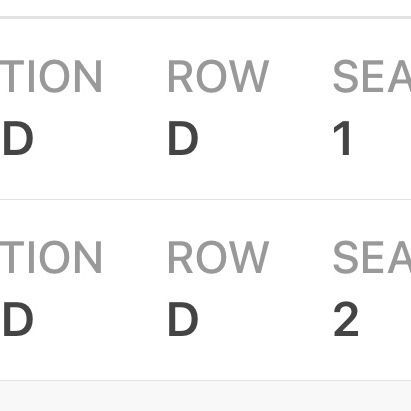This screenshot has height=411, width=411.
Task: Select section value D in first ticket
Action: tap(18, 138)
